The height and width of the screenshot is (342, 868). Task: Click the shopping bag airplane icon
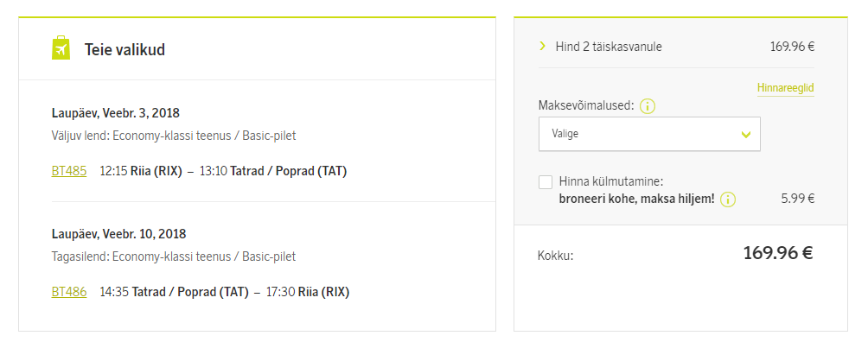click(61, 48)
